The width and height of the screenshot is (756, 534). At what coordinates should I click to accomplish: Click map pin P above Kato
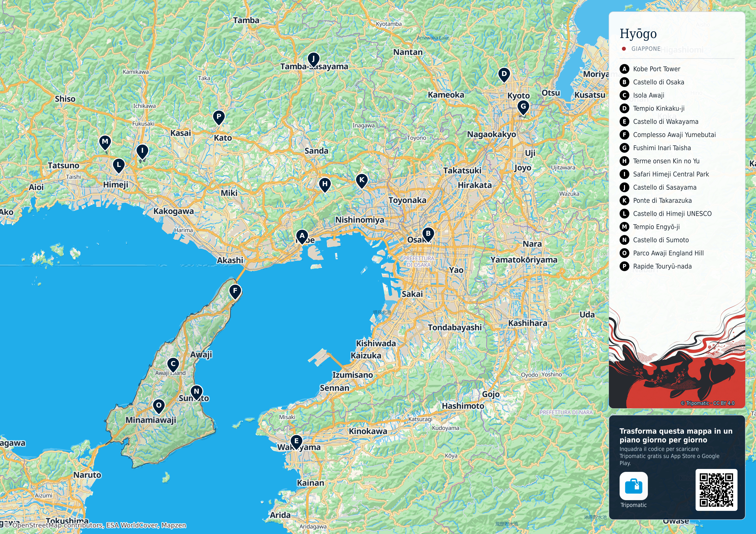point(219,118)
